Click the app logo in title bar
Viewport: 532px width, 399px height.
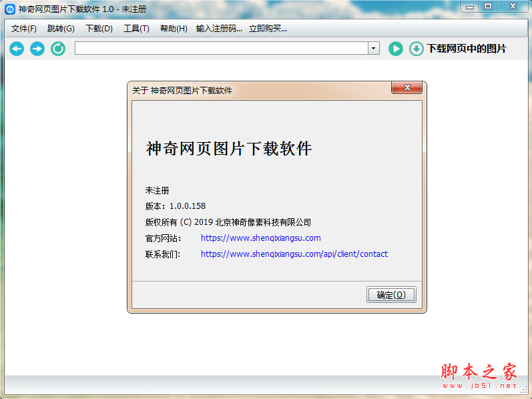[10, 9]
